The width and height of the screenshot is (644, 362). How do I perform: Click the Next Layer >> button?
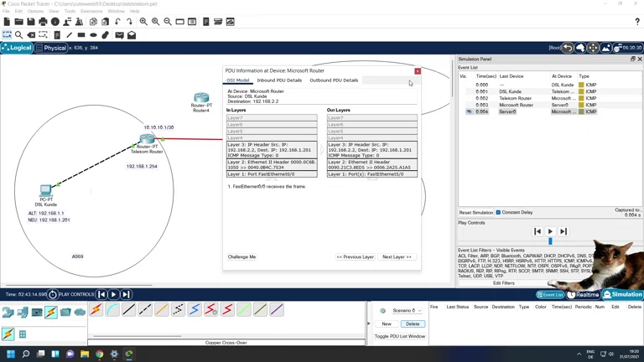[397, 257]
